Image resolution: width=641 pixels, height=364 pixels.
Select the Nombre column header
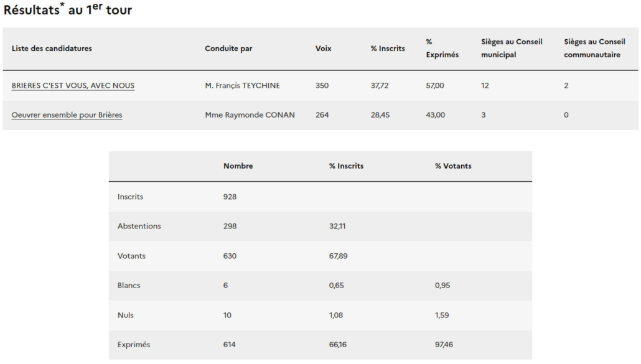point(238,166)
